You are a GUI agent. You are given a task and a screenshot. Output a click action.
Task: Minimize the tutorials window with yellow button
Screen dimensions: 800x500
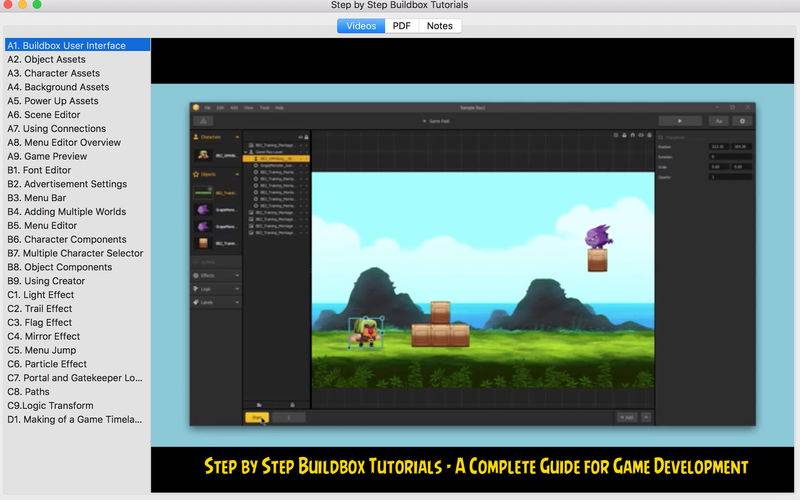coord(22,5)
